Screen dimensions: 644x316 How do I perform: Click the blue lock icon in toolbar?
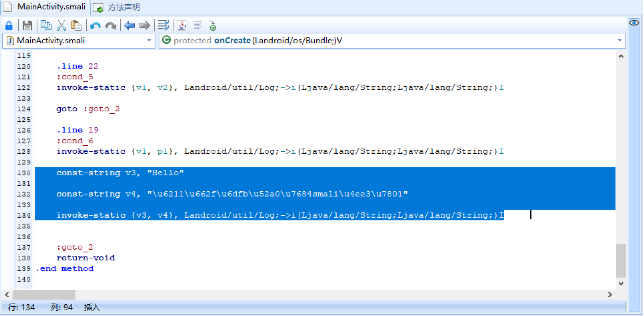click(9, 26)
